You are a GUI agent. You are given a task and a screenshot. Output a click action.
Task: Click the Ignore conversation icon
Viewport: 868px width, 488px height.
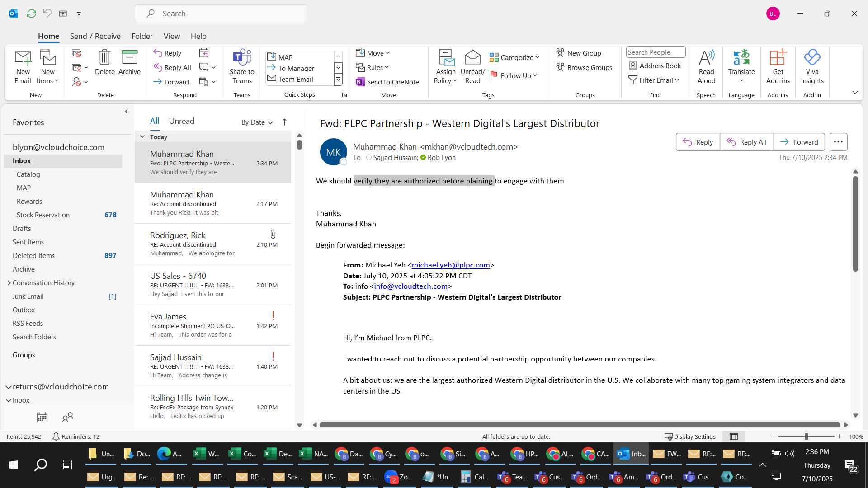click(76, 53)
